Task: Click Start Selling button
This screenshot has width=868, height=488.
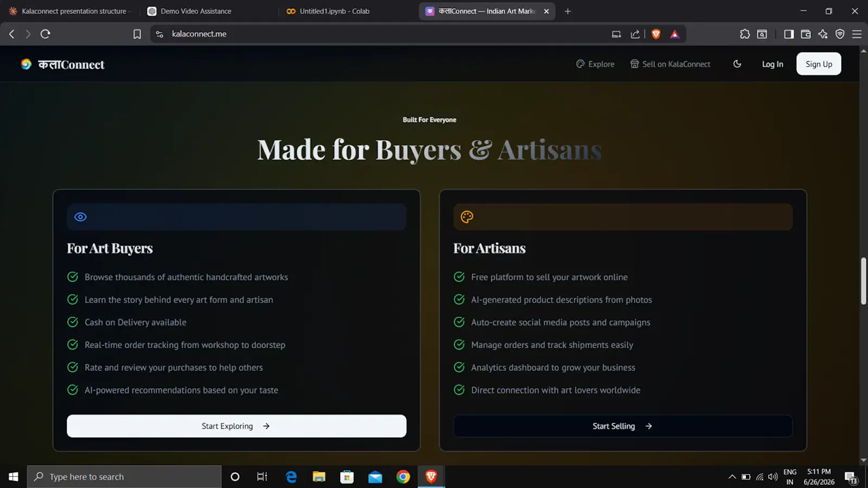Action: point(623,426)
